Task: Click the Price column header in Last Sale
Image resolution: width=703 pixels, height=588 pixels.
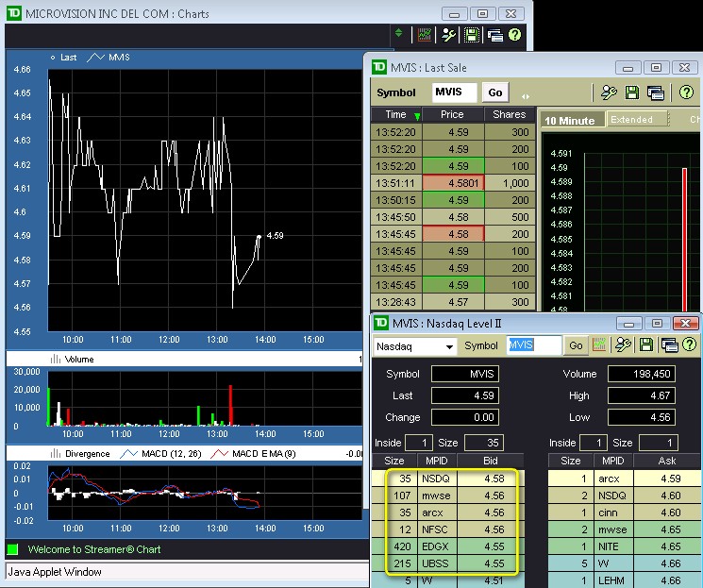Action: pos(452,114)
